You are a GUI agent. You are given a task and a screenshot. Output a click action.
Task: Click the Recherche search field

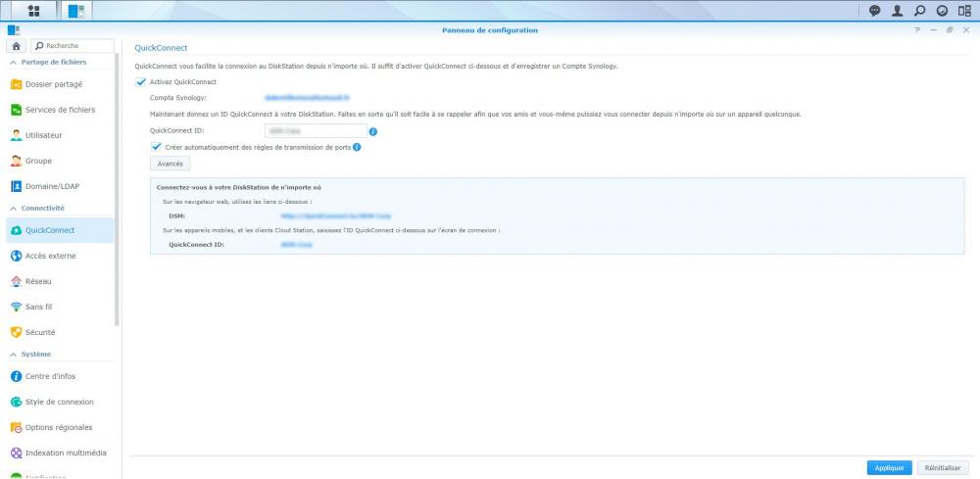click(x=73, y=46)
